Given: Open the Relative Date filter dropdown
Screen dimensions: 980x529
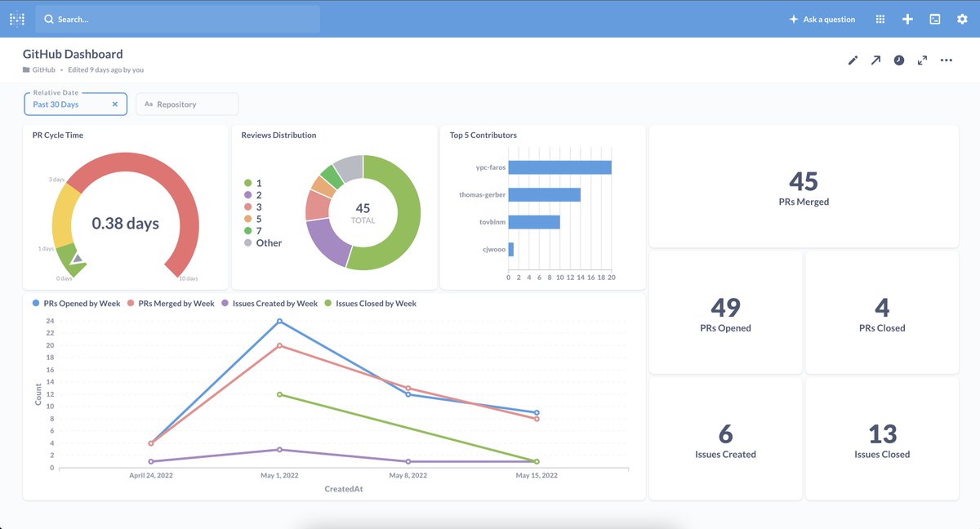Looking at the screenshot, I should (75, 104).
